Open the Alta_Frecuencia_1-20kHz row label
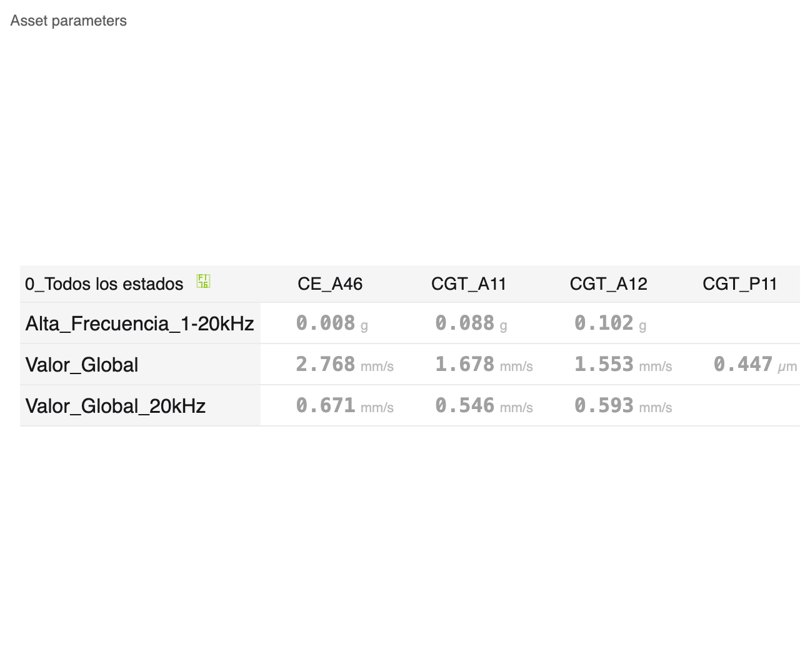 pyautogui.click(x=140, y=324)
